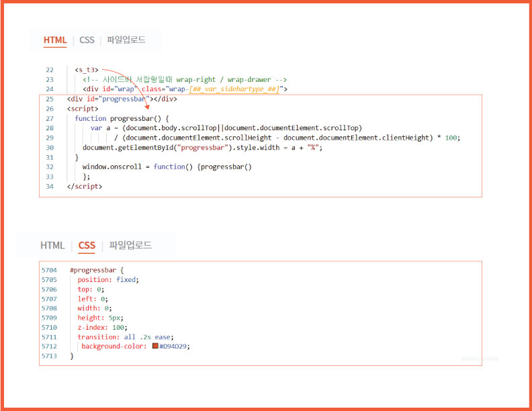The height and width of the screenshot is (411, 532).
Task: Click the '#progressbar {' CSS selector
Action: (97, 270)
